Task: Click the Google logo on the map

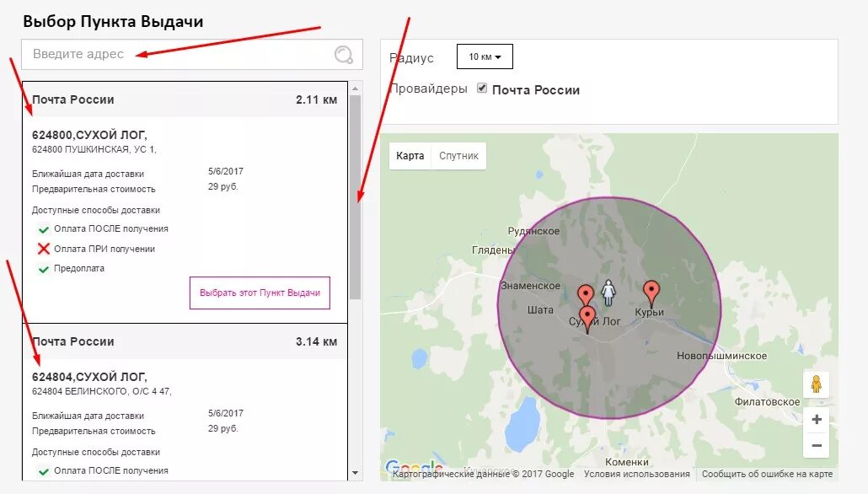Action: click(414, 469)
